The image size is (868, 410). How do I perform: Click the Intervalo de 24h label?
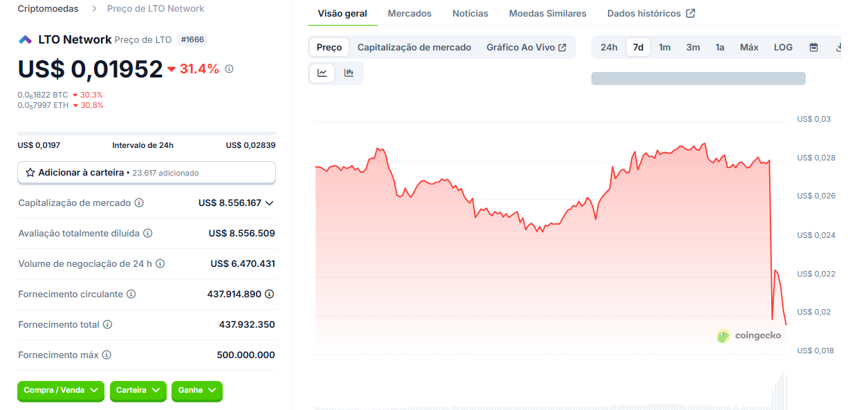click(x=142, y=145)
